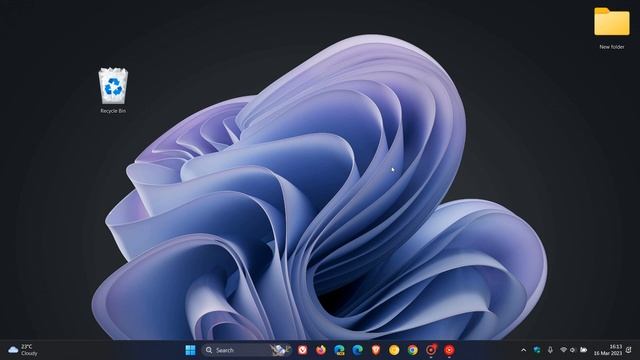Image resolution: width=640 pixels, height=360 pixels.
Task: Expand the hidden system tray icons chevron
Action: [524, 350]
